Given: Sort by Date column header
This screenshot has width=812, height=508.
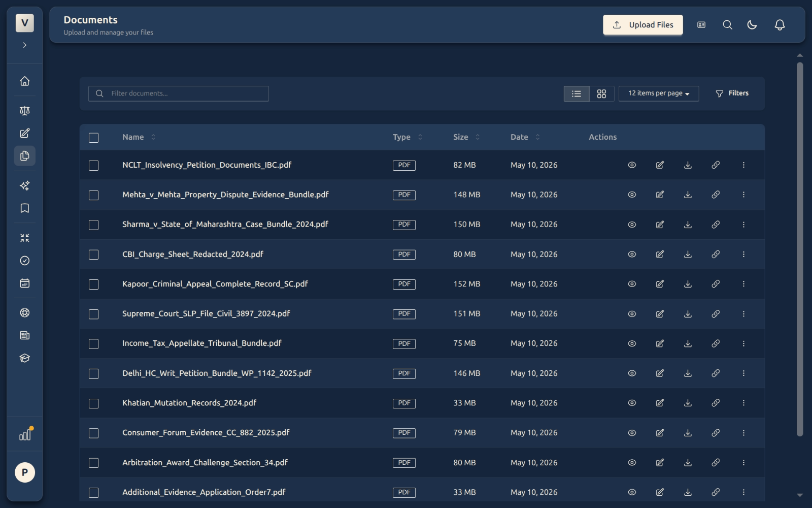Looking at the screenshot, I should (525, 137).
